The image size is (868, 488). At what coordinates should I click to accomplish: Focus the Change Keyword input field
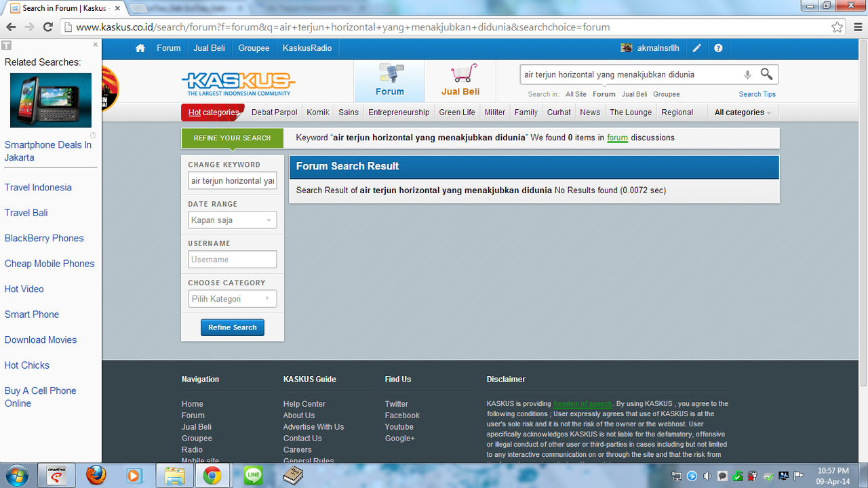(x=233, y=181)
